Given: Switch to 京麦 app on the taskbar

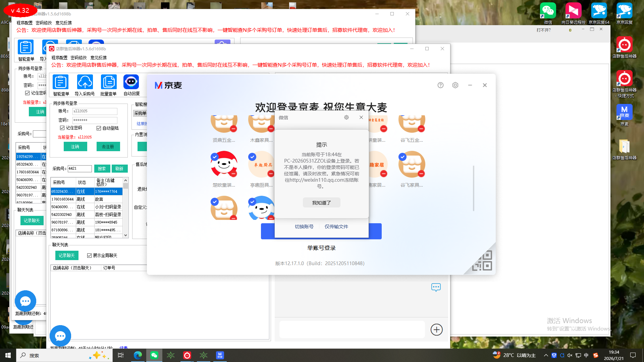Looking at the screenshot, I should (x=220, y=355).
